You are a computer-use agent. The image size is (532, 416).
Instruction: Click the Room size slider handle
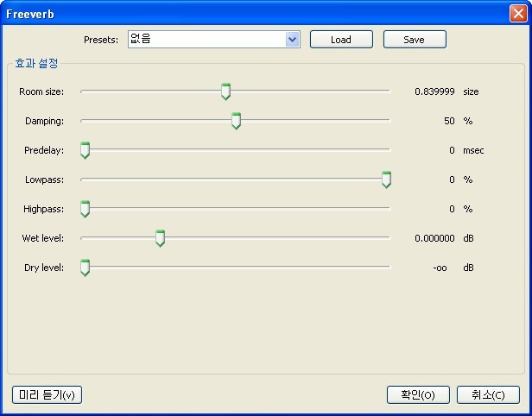[225, 91]
